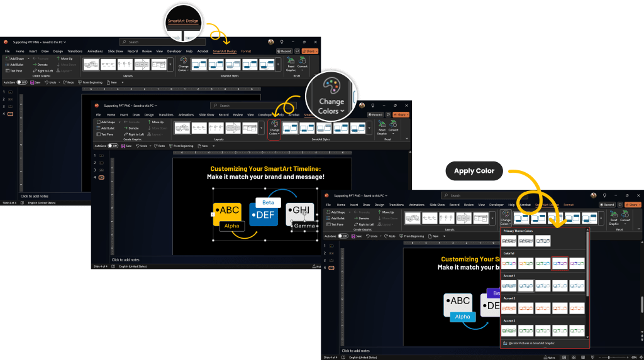Open the underlined SmartArt Design tab in backmost window
This screenshot has height=360, width=644.
(224, 51)
